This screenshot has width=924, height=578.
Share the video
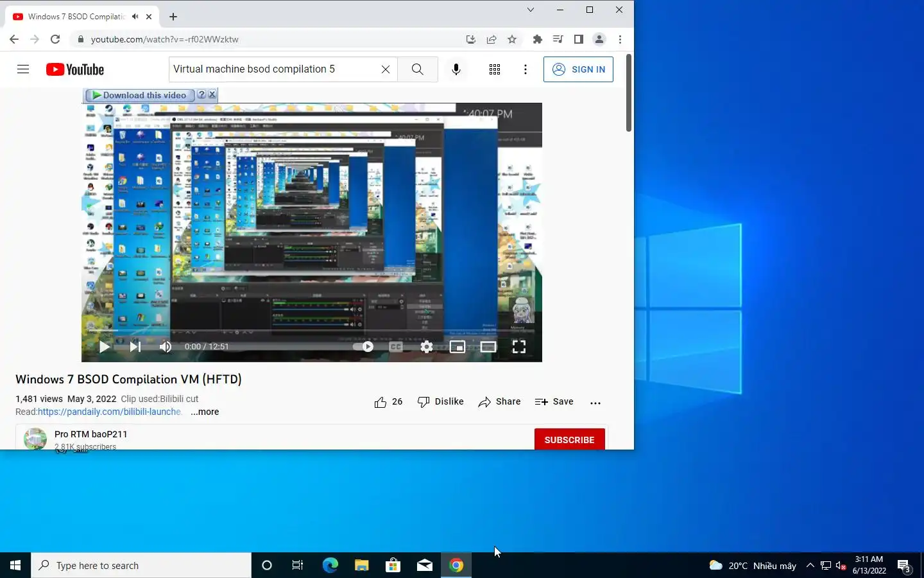499,402
